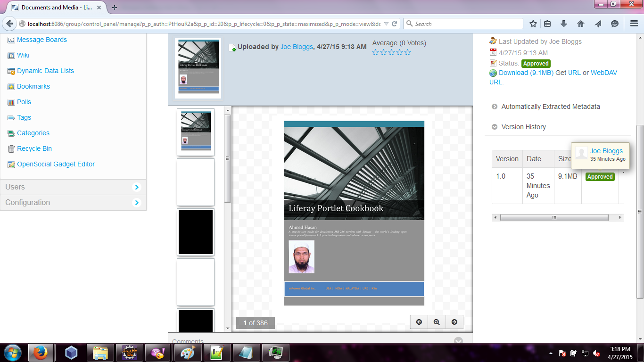
Task: Select the third black page thumbnail
Action: click(196, 232)
